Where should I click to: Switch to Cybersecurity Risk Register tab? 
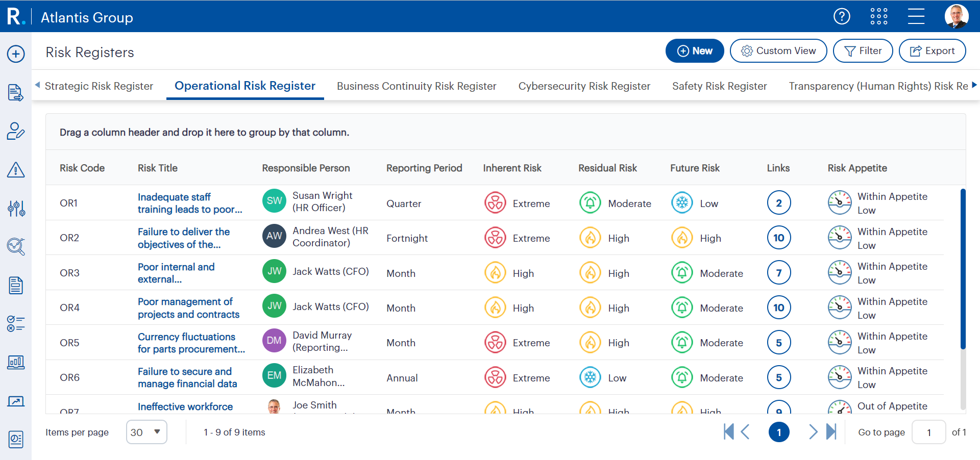click(x=584, y=86)
